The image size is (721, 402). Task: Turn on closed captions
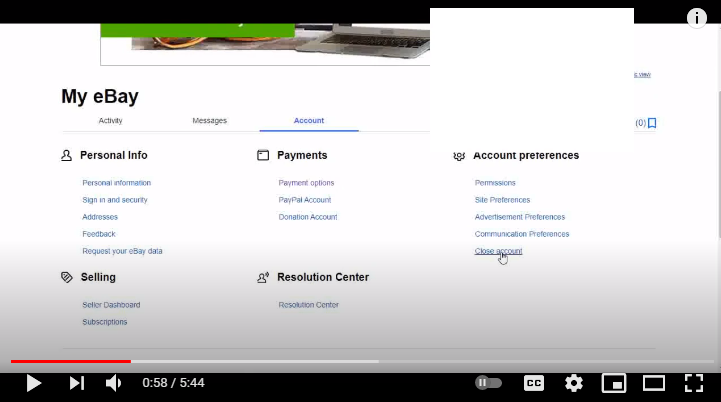pyautogui.click(x=534, y=383)
